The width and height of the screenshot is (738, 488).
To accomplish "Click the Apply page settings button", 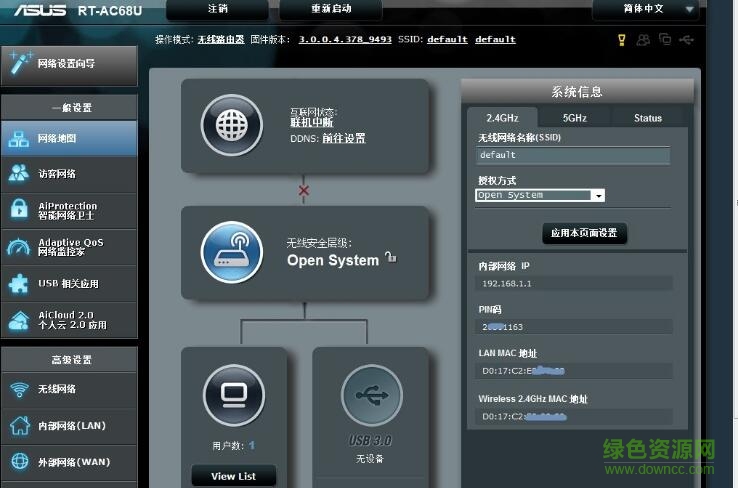I will [x=584, y=233].
